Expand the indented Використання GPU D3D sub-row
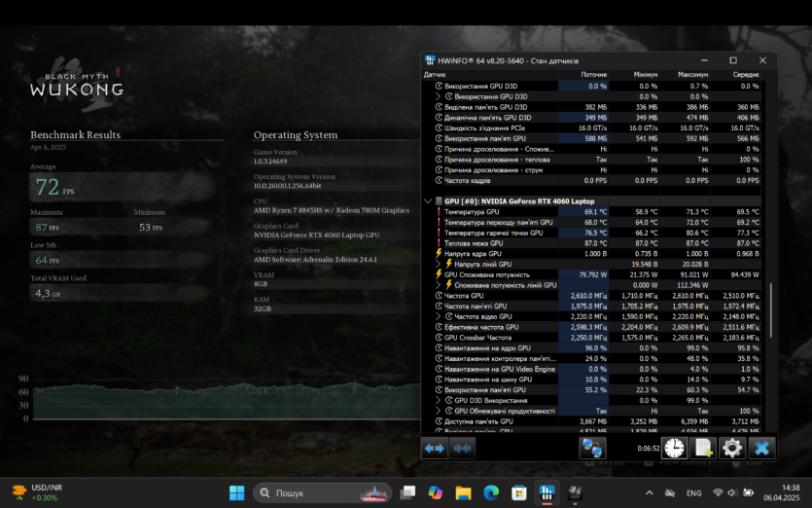The width and height of the screenshot is (812, 508). (x=439, y=96)
